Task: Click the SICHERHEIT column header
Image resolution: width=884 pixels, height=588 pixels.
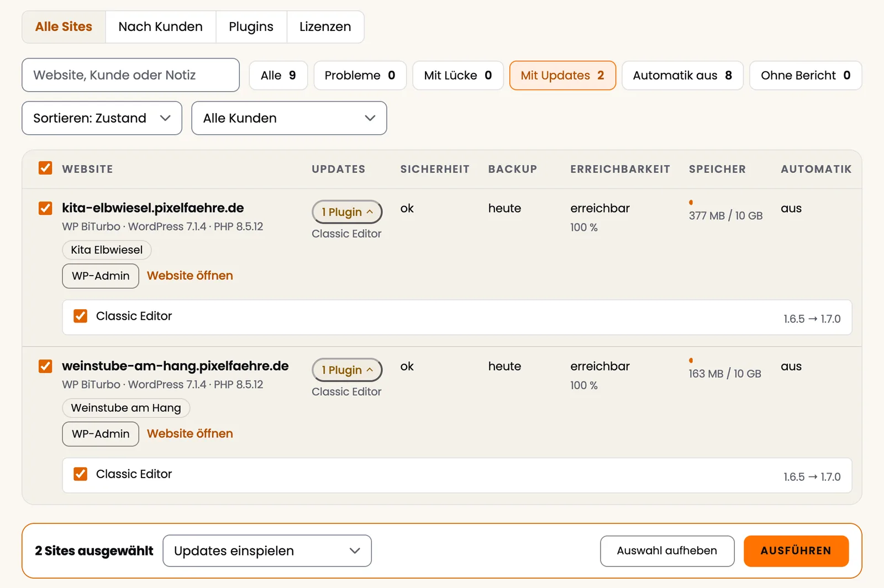Action: [435, 169]
